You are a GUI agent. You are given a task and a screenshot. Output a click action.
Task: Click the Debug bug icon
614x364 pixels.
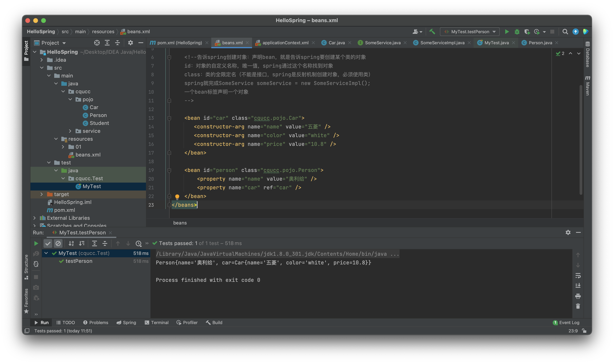point(517,32)
